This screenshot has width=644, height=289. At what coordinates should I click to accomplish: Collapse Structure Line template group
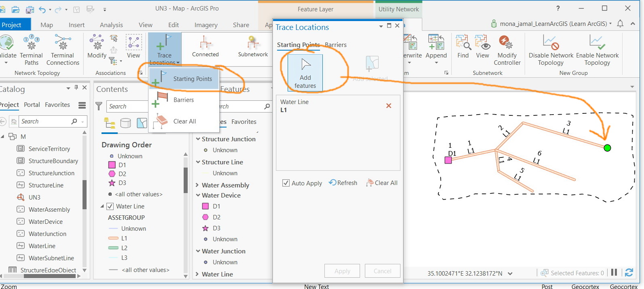(198, 162)
